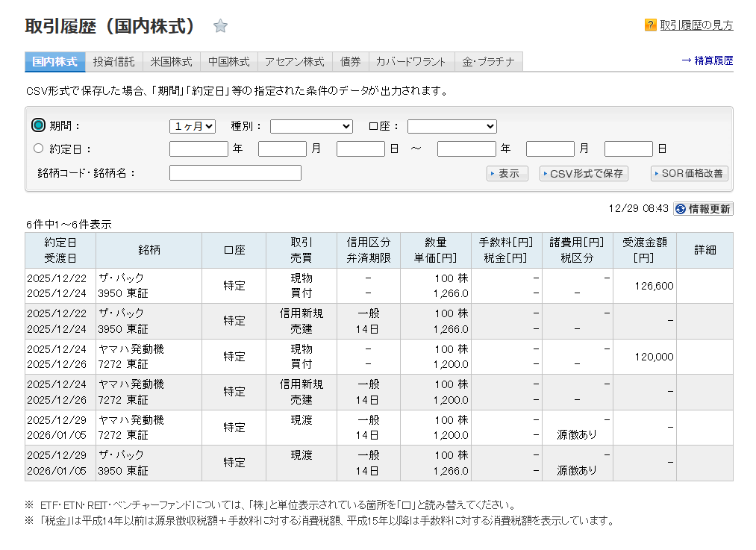Click the favorite star icon beside the title
The height and width of the screenshot is (550, 756).
tap(220, 27)
